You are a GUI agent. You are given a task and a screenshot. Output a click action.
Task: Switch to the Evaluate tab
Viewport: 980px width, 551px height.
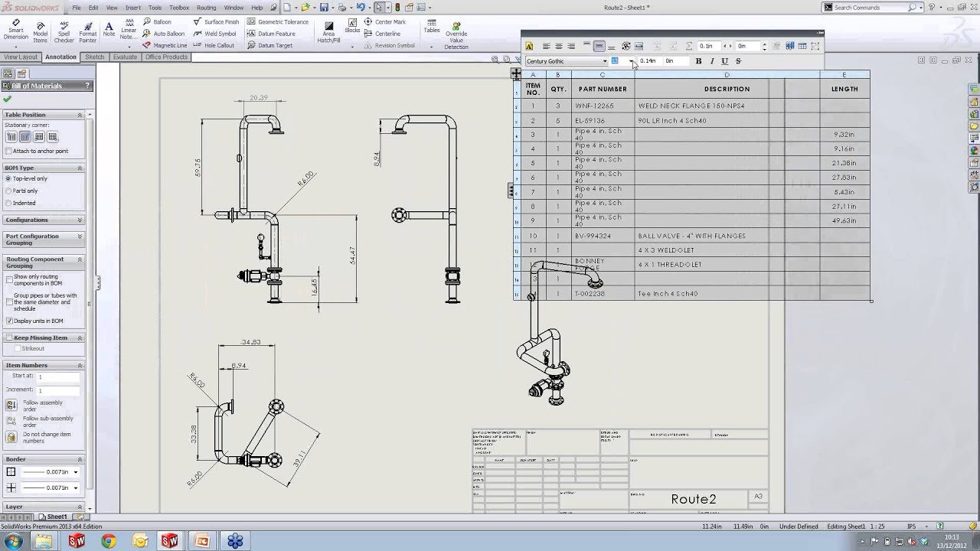pos(125,57)
